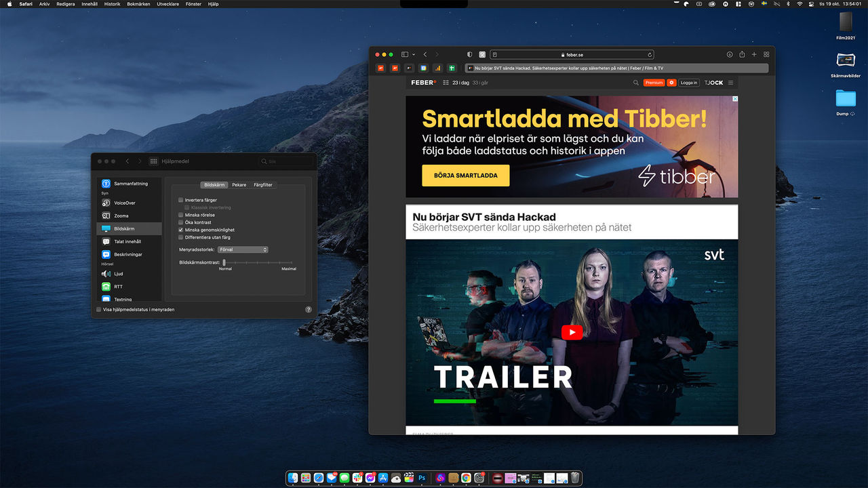This screenshot has width=868, height=488.
Task: Go back in Safari history
Action: pos(425,54)
